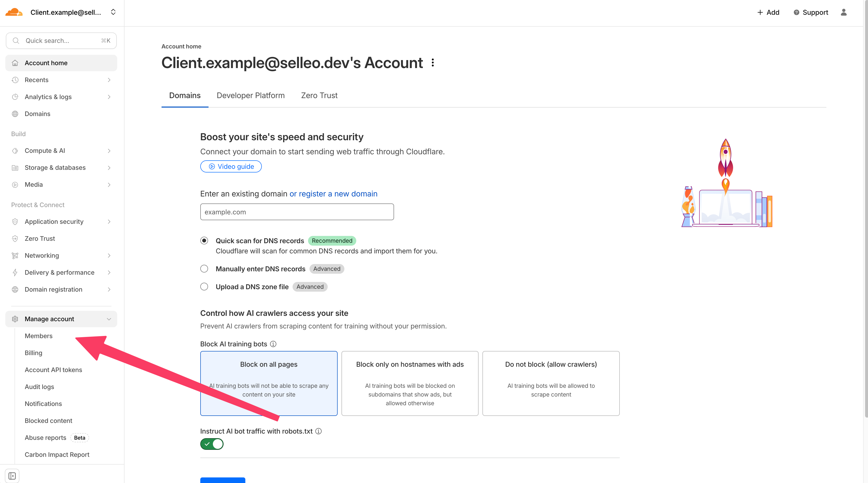Screen dimensions: 868x483
Task: Click the example.com domain input field
Action: coord(297,212)
